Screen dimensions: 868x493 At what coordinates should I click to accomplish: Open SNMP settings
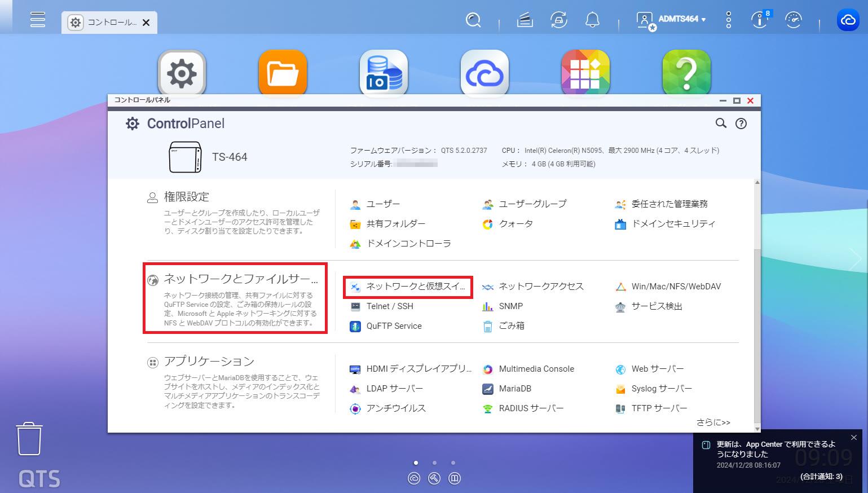pyautogui.click(x=503, y=306)
